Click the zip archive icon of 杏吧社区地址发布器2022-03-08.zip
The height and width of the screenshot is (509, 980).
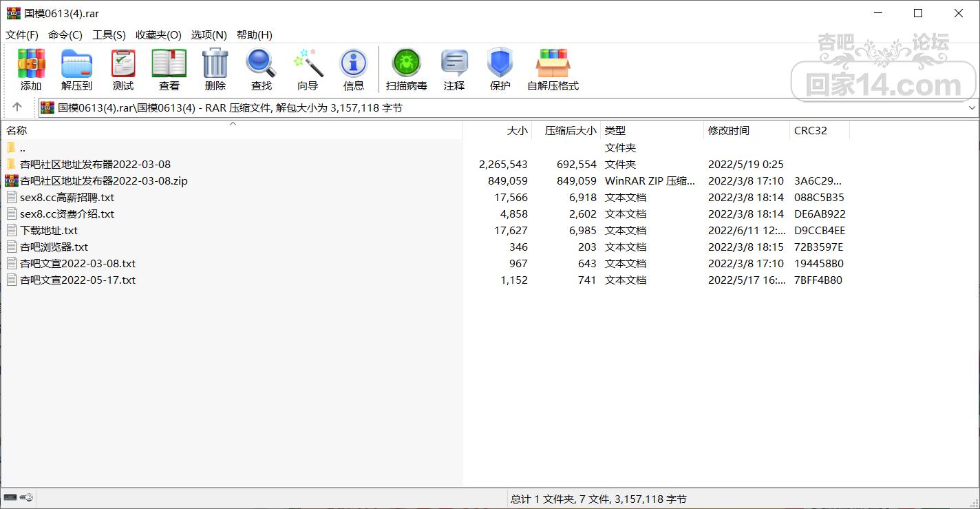pos(11,180)
